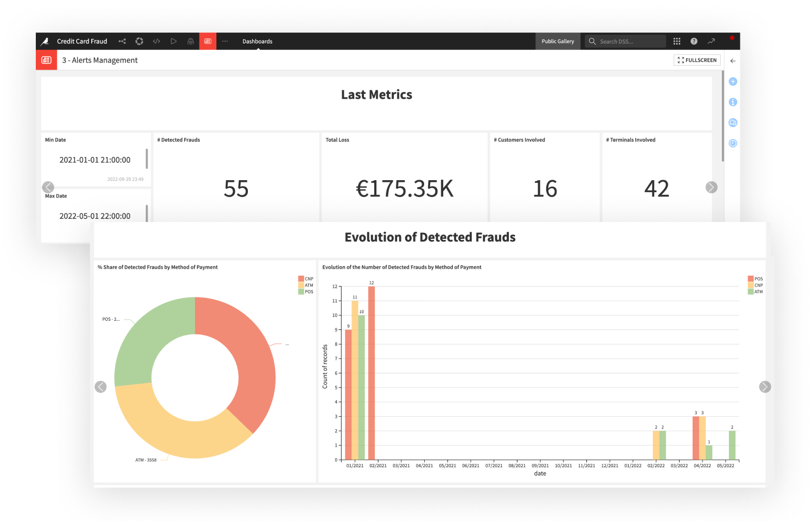Click the POS swatch in pie legend

301,292
